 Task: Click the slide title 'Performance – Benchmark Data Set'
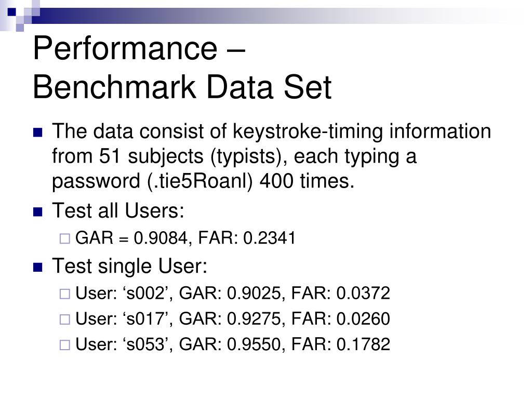pyautogui.click(x=182, y=68)
